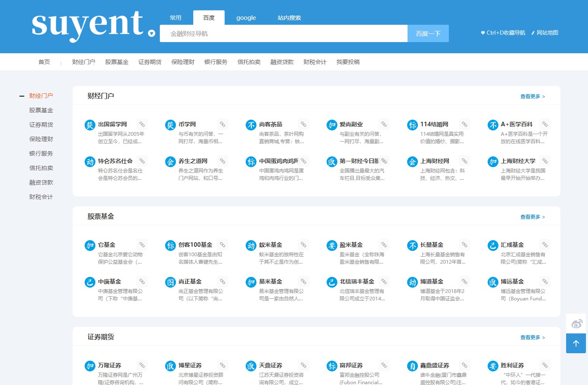Select 信托拍卖 in the left sidebar
Image resolution: width=588 pixels, height=385 pixels.
coord(41,168)
